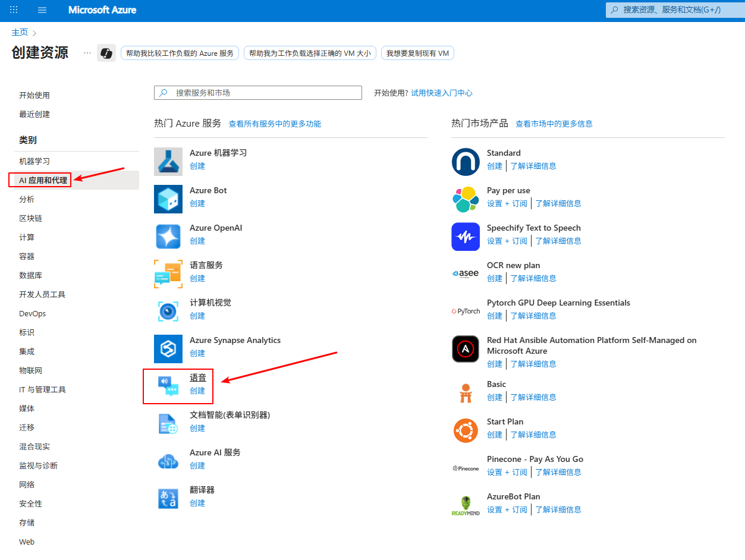The image size is (745, 560).
Task: Click the Standard marketplace product icon
Action: [466, 162]
